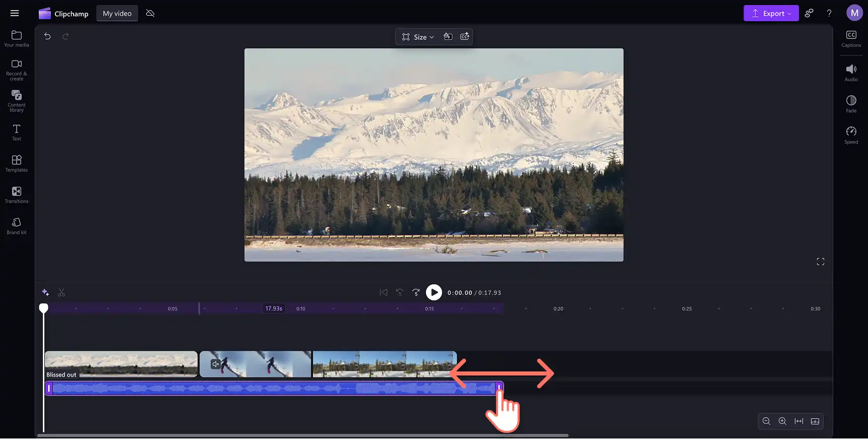Zoom out the timeline
Viewport: 868px width, 441px height.
(766, 421)
